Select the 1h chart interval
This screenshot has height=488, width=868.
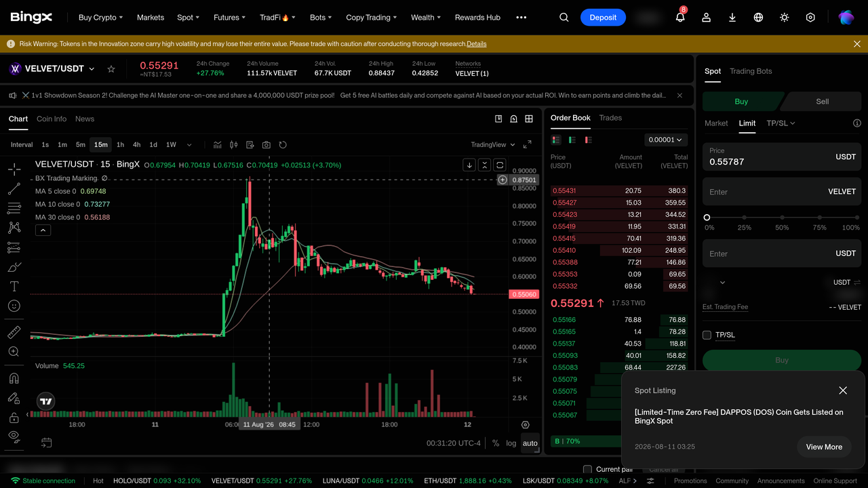pyautogui.click(x=120, y=144)
